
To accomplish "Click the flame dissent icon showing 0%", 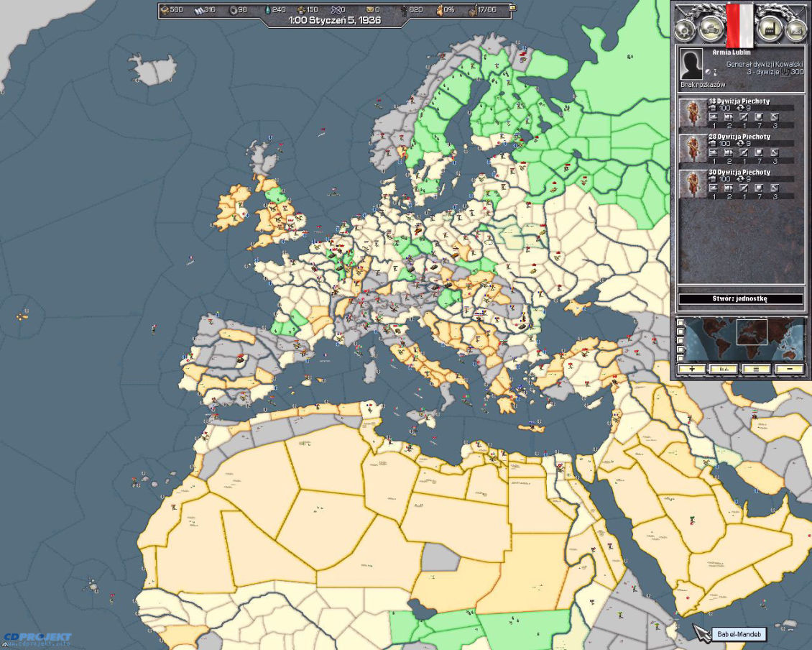I will pyautogui.click(x=440, y=10).
